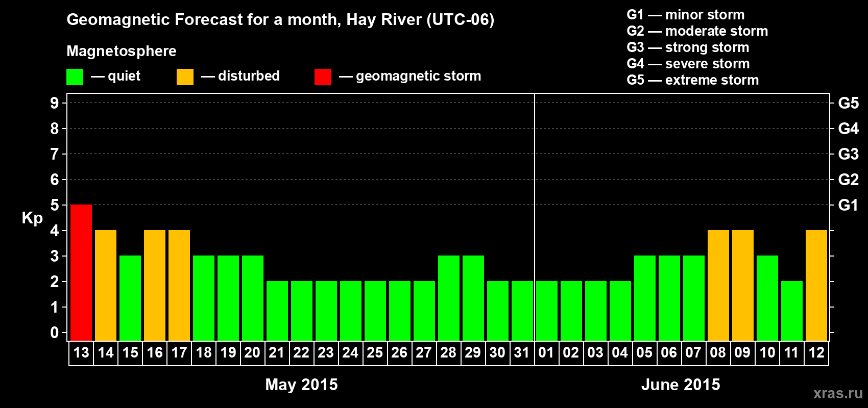868x408 pixels.
Task: Click the Kp axis title
Action: pos(32,219)
